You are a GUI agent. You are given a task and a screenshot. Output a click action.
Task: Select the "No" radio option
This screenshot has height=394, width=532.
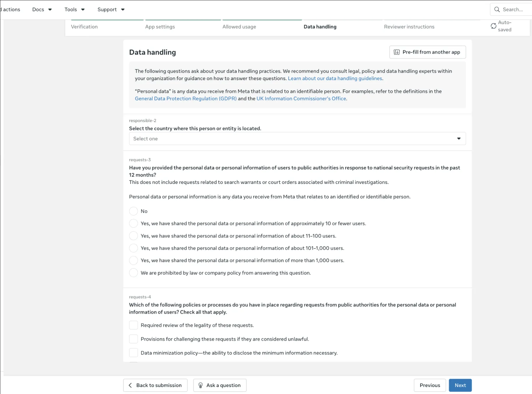[133, 211]
